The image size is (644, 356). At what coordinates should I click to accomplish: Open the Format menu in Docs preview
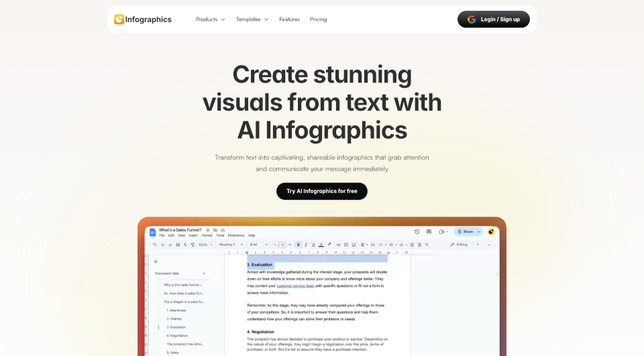tap(207, 235)
